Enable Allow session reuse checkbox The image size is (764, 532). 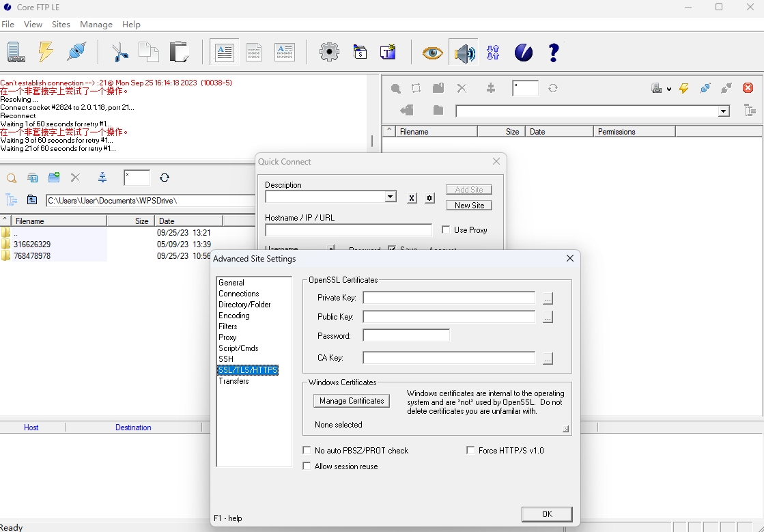click(307, 466)
